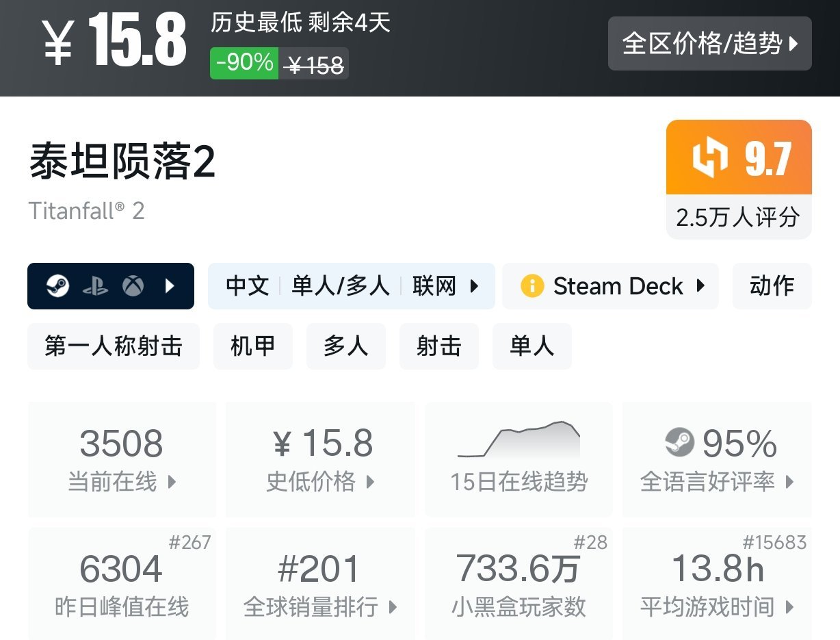The image size is (840, 640).
Task: Expand the 中文 单人/多人 联网 details
Action: [351, 286]
